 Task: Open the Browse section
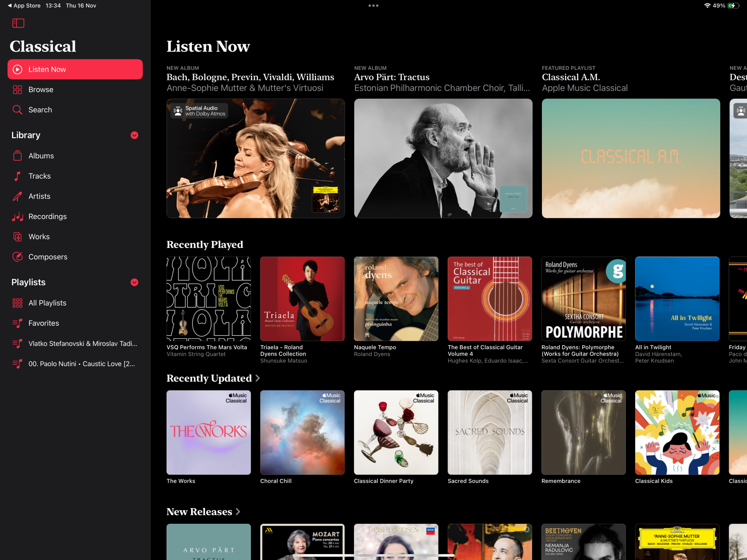point(75,90)
